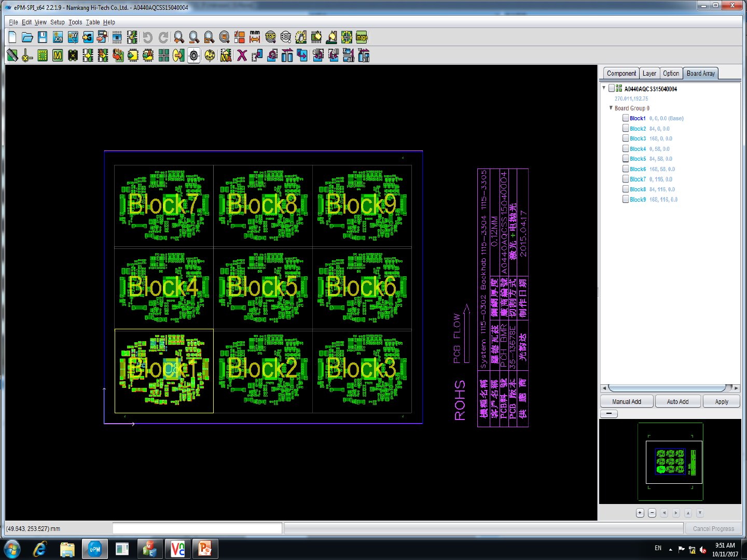Click the zoom in magnifier icon
Screen dimensions: 747x560
point(178,37)
